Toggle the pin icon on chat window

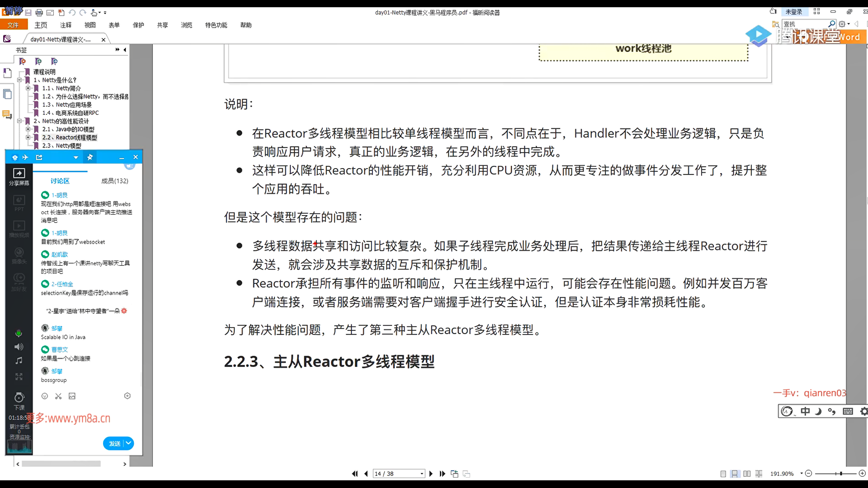point(90,157)
